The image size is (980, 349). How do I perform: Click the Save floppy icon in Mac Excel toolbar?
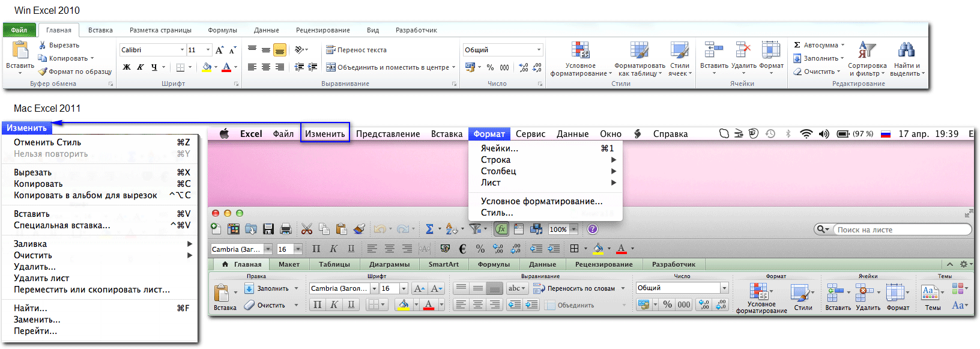pos(268,229)
